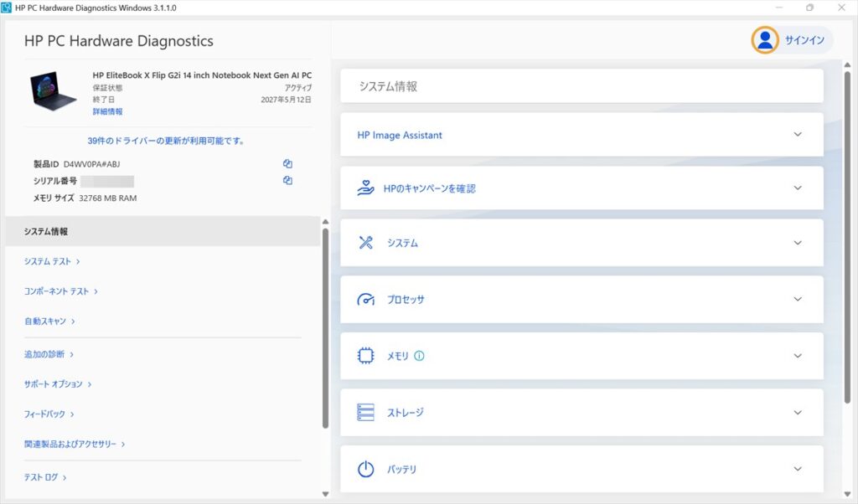858x504 pixels.
Task: Click the main panel scrollbar thumb
Action: [847, 238]
